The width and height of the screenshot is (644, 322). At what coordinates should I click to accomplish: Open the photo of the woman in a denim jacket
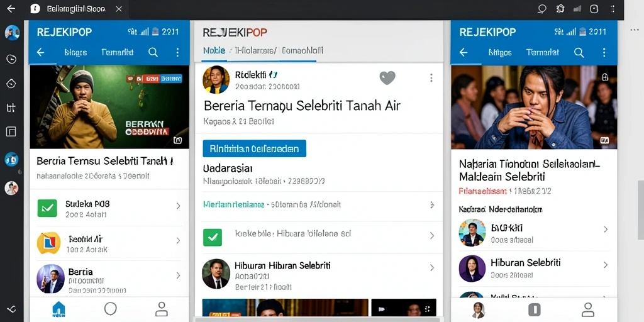pyautogui.click(x=534, y=107)
